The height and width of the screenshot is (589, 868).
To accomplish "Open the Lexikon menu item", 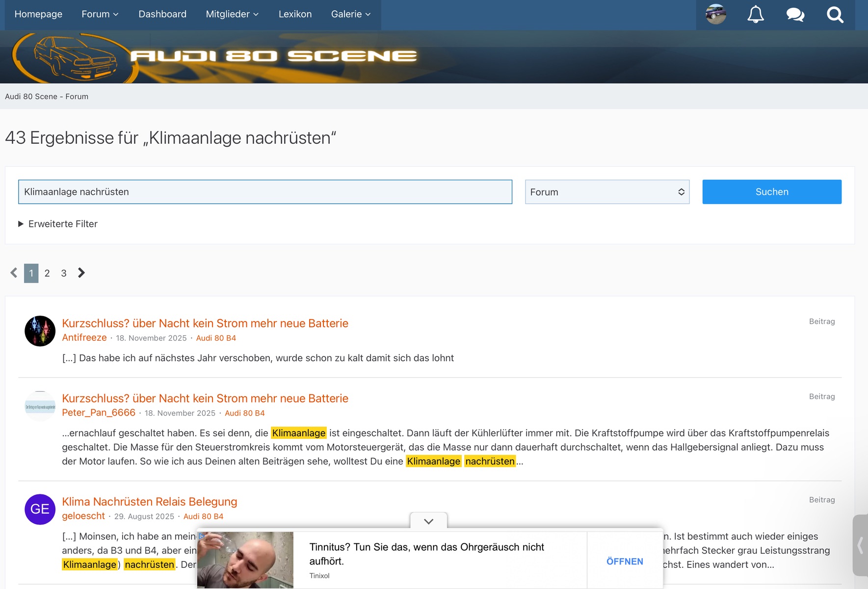I will pos(295,14).
